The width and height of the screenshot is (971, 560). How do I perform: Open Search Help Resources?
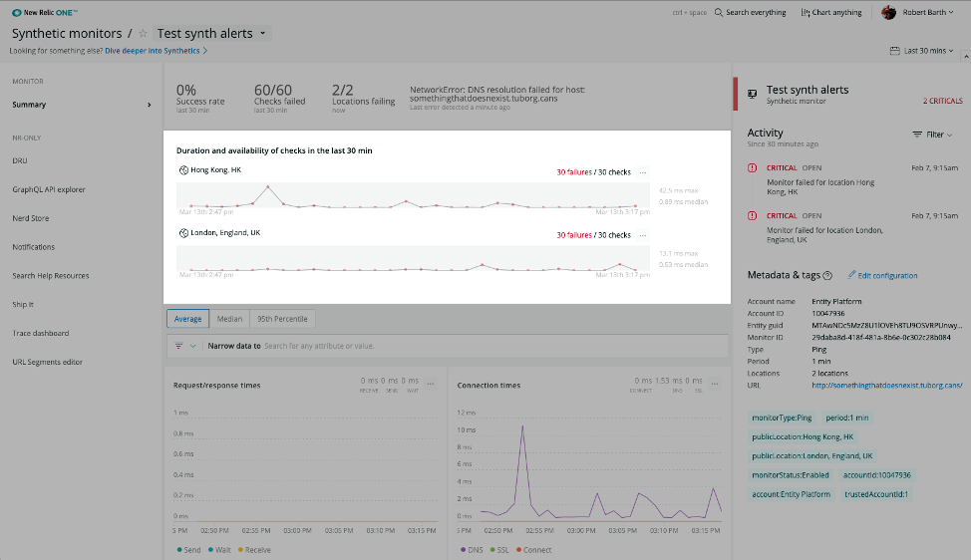[x=50, y=276]
